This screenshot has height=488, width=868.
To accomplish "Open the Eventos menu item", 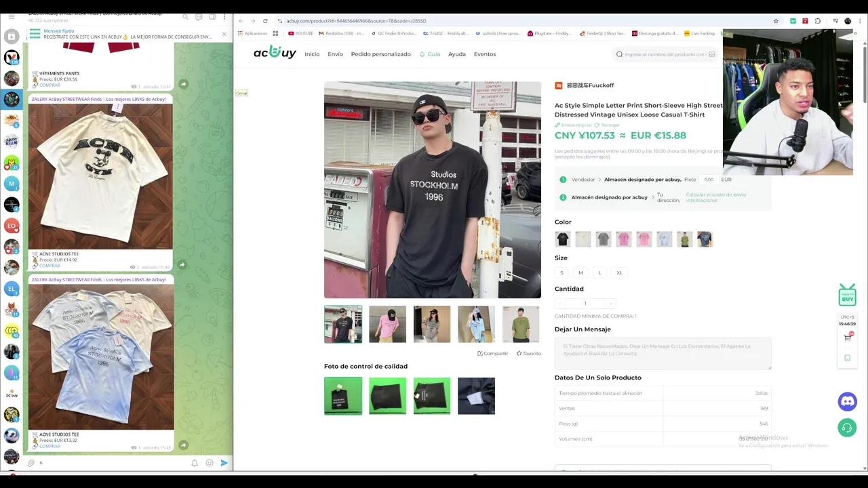I will [485, 54].
